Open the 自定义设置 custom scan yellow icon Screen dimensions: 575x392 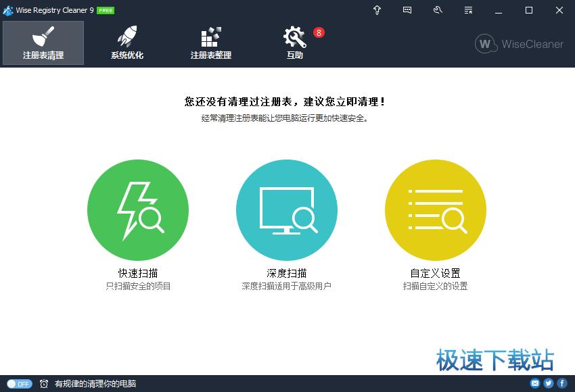click(436, 210)
